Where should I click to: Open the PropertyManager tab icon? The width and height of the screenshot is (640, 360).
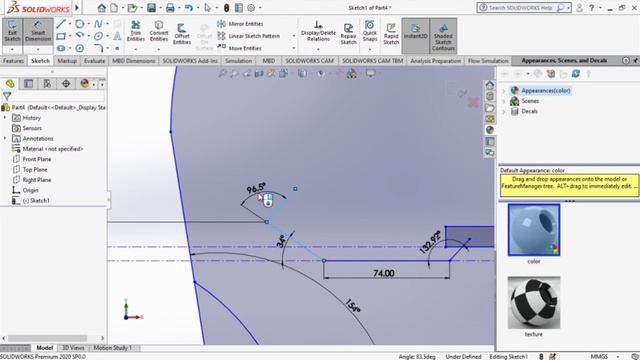29,84
